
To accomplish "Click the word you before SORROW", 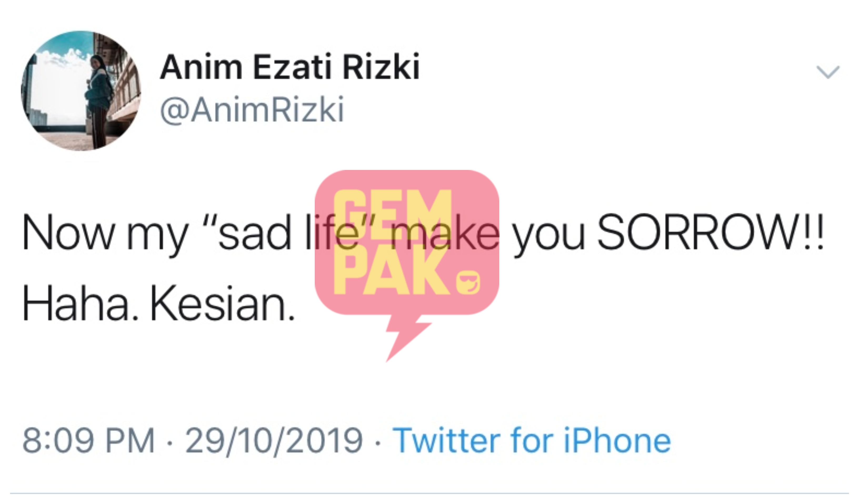I will coord(548,235).
